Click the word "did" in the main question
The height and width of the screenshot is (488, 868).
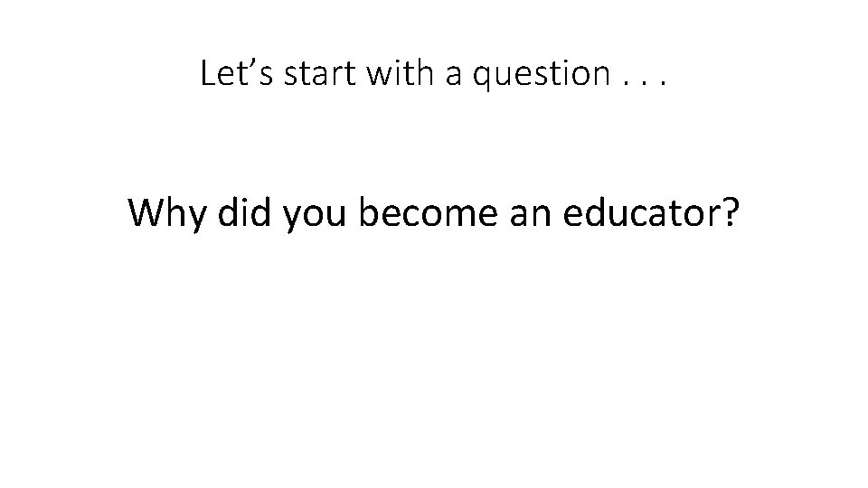pos(244,211)
